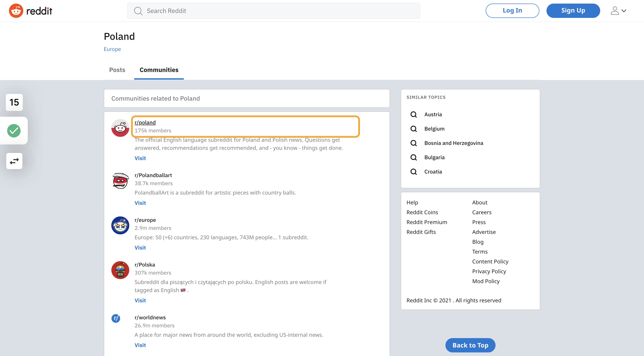Click the search icon beside Bulgaria
644x356 pixels.
coord(413,157)
